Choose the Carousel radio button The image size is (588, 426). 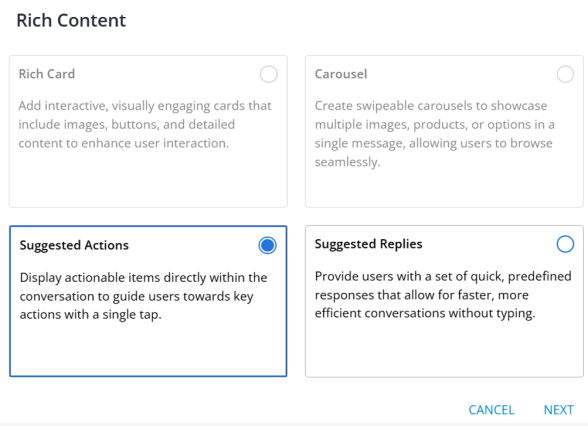click(x=565, y=74)
